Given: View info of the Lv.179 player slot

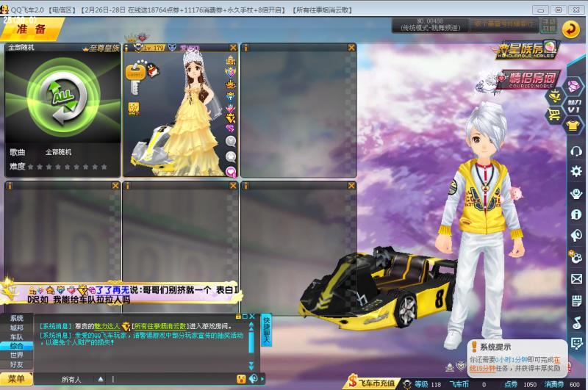Looking at the screenshot, I should 126,48.
